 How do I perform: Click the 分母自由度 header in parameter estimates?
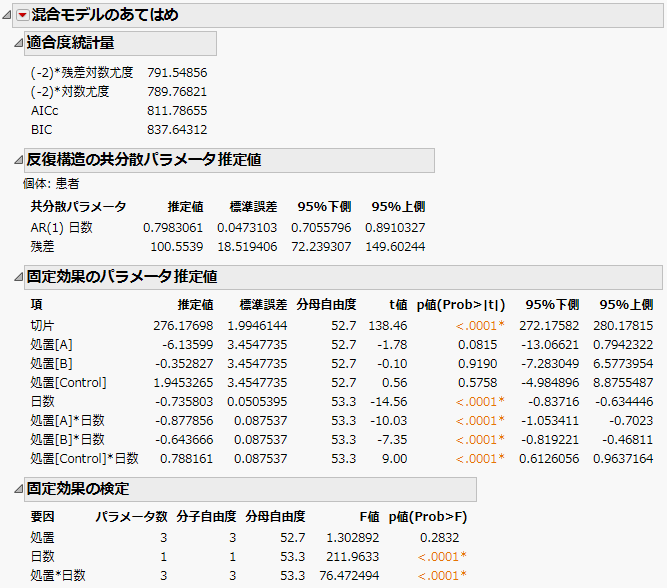326,305
